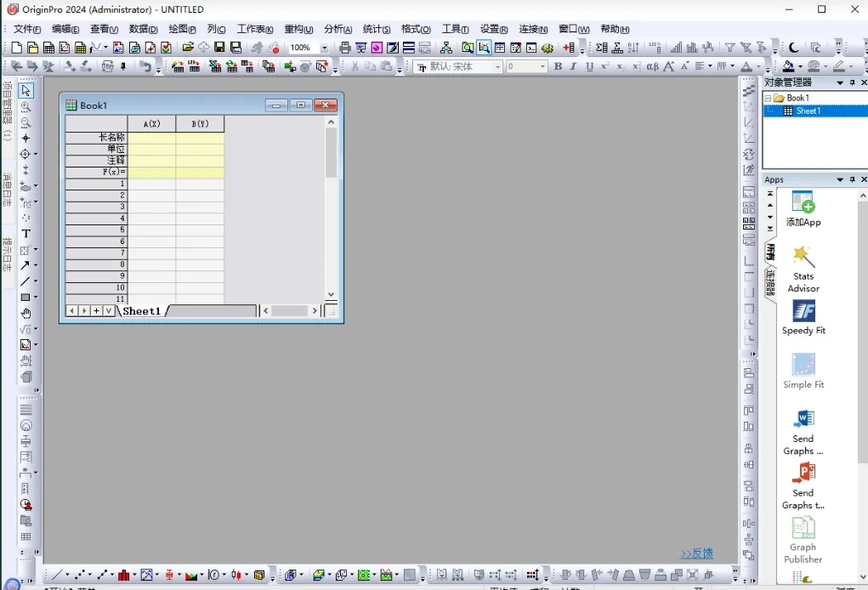This screenshot has height=590, width=868.
Task: Open the Project Explorer icon with magnifier
Action: click(468, 48)
